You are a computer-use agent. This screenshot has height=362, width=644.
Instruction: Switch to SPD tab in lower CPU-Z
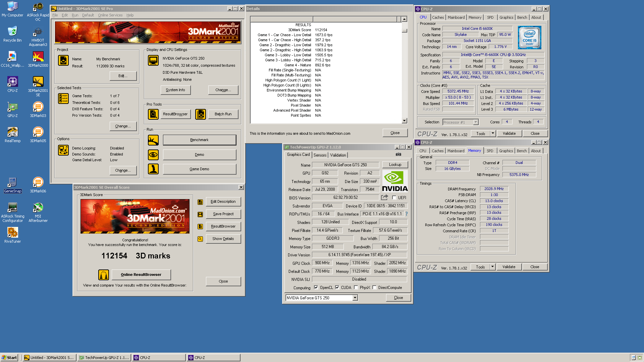click(x=490, y=151)
